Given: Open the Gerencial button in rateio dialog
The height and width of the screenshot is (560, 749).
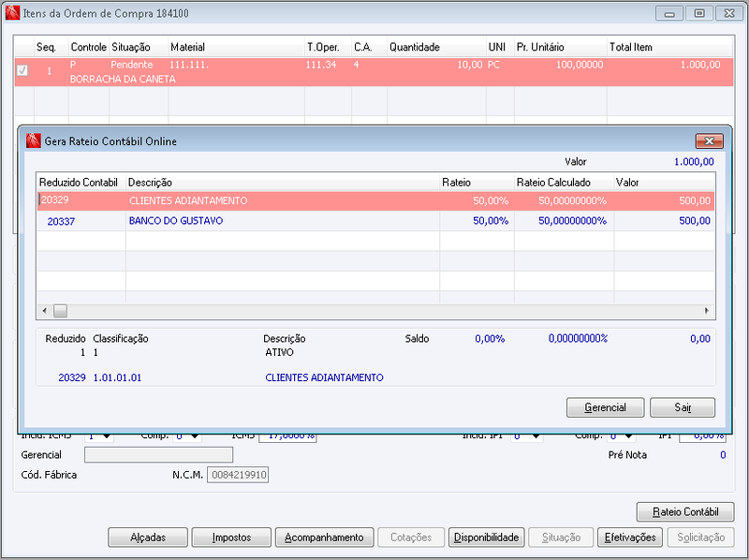Looking at the screenshot, I should tap(605, 407).
